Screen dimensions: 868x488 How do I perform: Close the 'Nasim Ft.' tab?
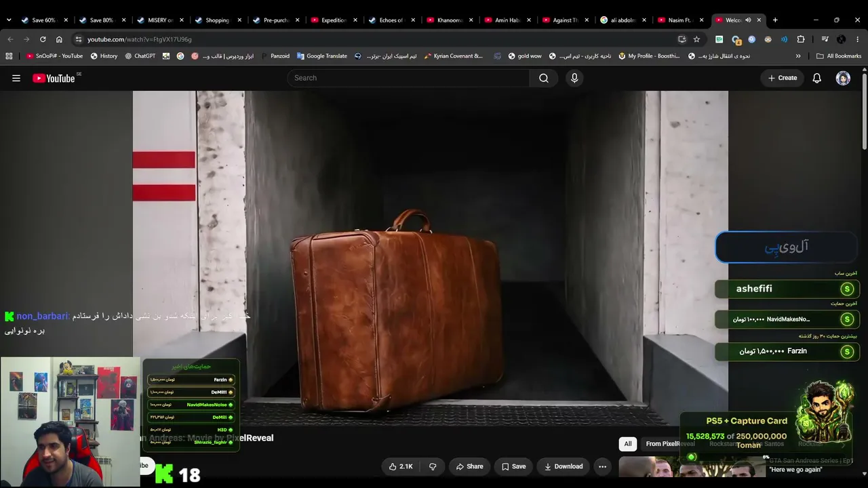[x=703, y=20]
